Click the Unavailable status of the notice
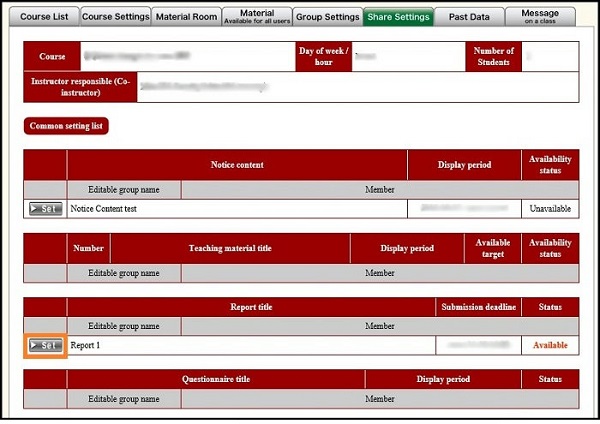Image resolution: width=600 pixels, height=424 pixels. 550,209
